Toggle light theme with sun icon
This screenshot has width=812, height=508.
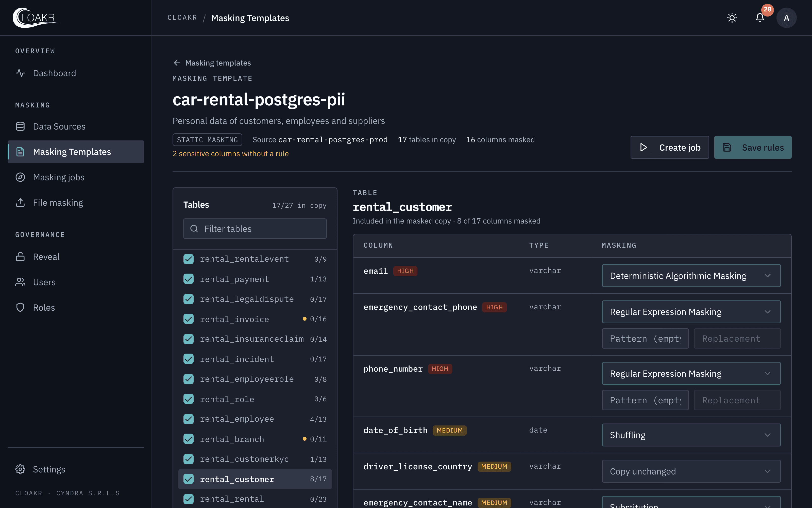[732, 18]
